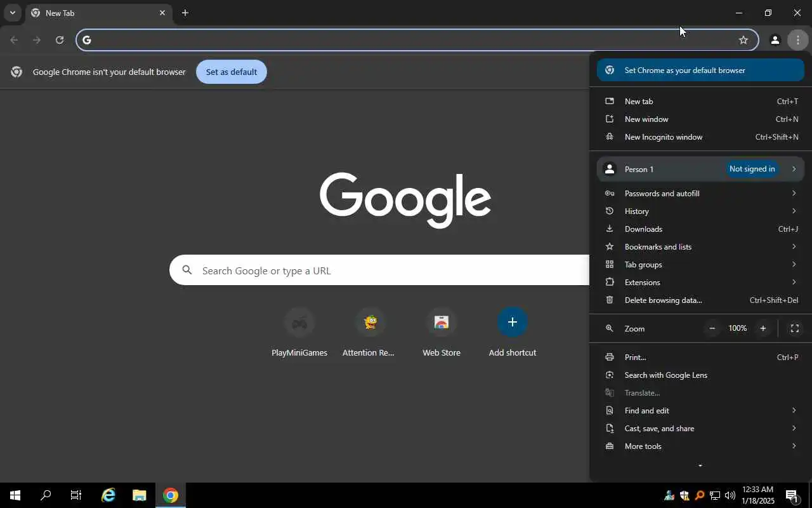Click the Search Google or type a URL box

point(379,271)
